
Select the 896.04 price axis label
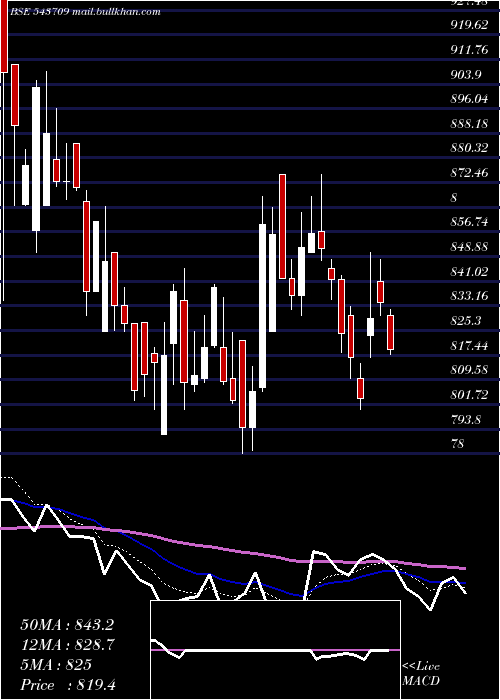click(x=469, y=99)
